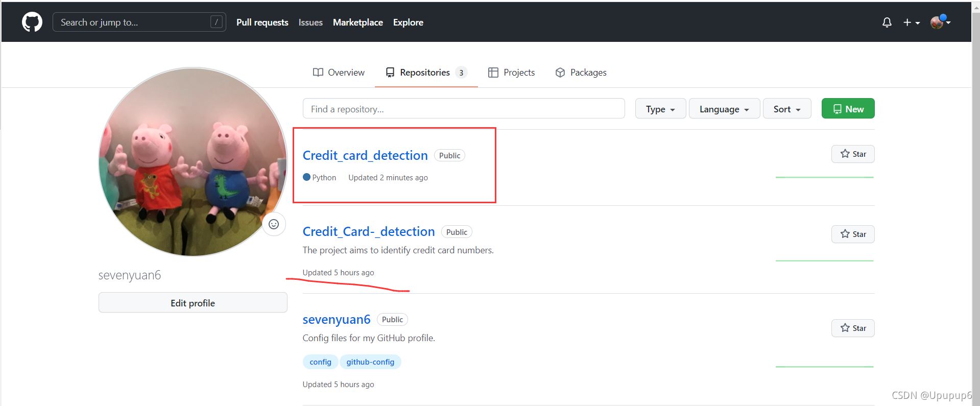Screen dimensions: 980x406
Task: Open the user avatar menu
Action: [939, 22]
